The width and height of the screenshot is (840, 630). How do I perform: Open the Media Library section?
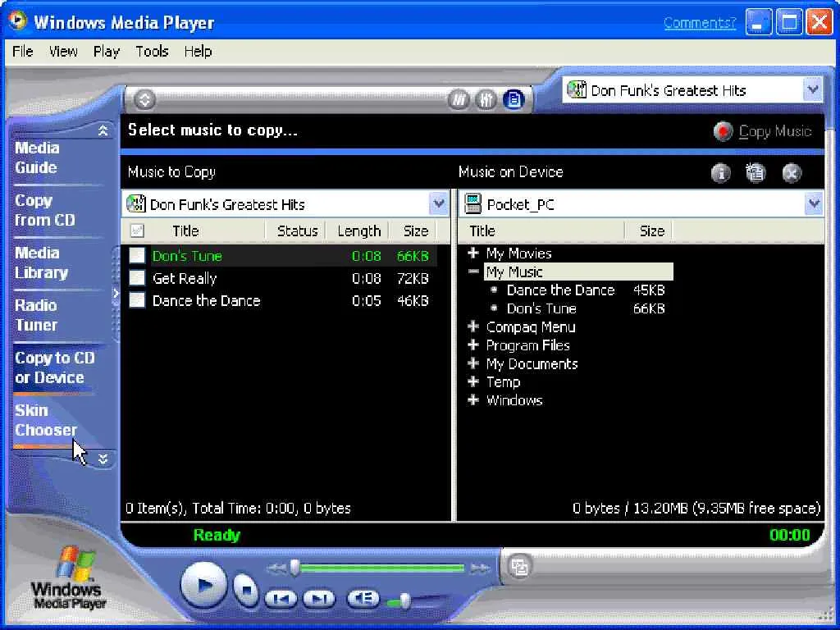point(41,262)
